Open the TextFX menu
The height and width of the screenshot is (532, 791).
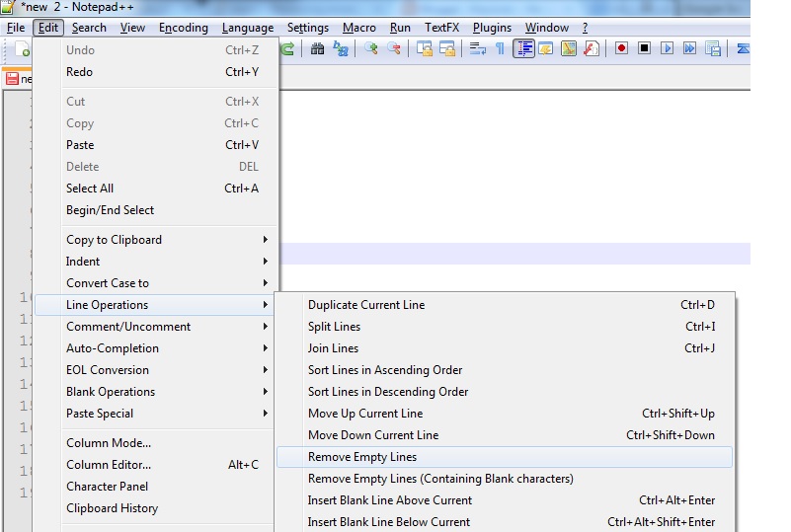441,28
